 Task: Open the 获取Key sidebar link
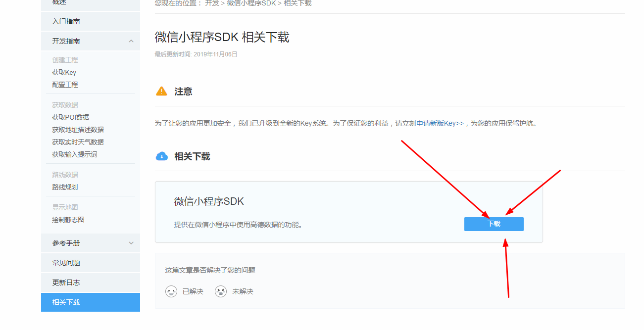coord(64,72)
